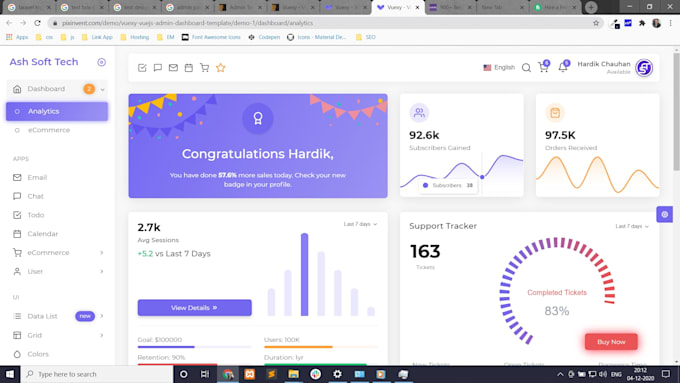Click the Completed Tickets 83% radial gauge

(x=557, y=291)
